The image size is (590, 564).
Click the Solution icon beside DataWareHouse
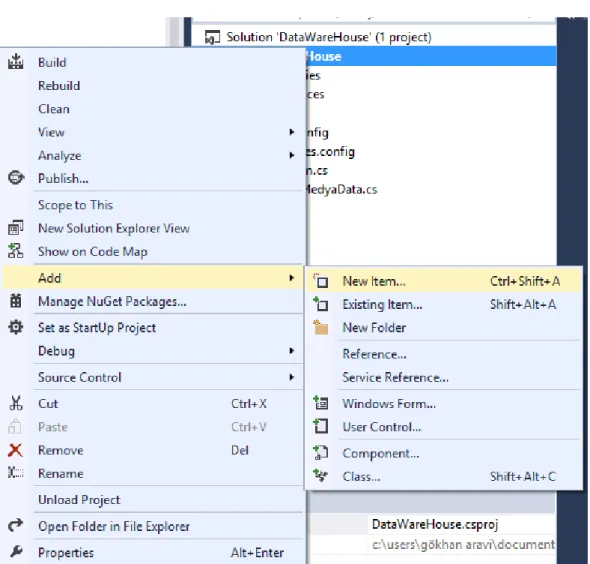212,37
